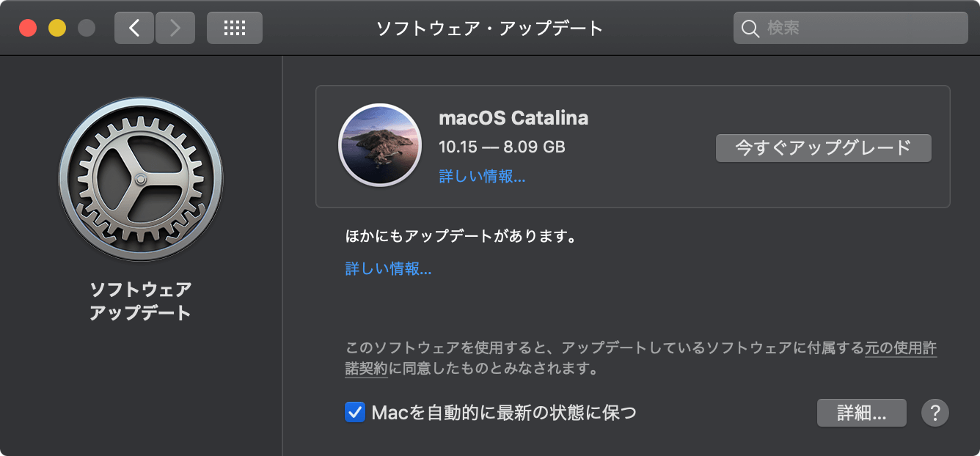
Task: Click the 10.15 — 8.09 GB version text
Action: 502,147
